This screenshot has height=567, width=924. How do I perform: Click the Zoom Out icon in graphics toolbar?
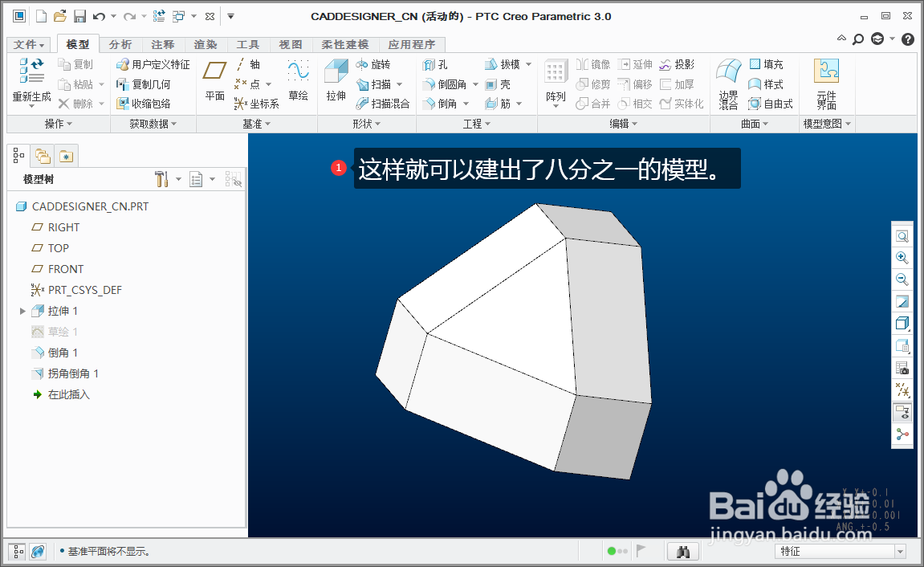[902, 279]
